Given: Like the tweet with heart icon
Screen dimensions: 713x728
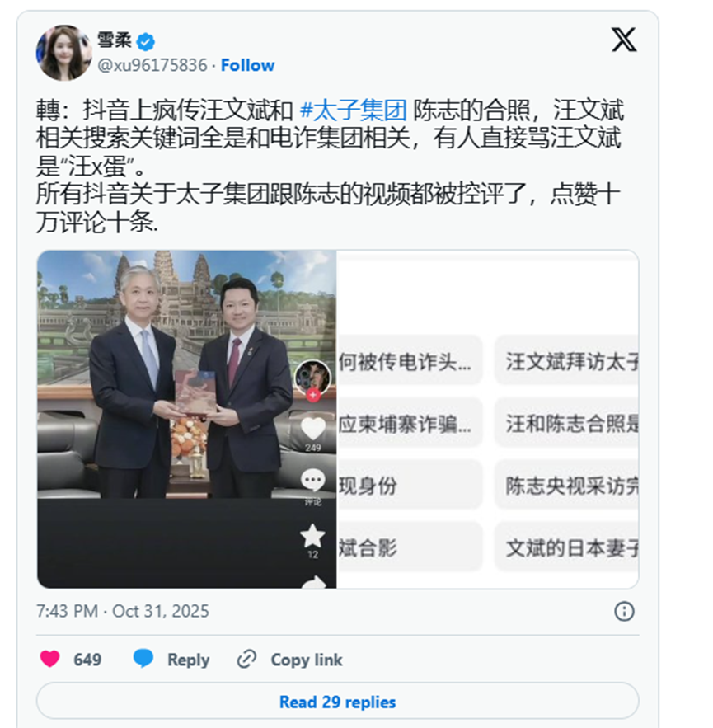Looking at the screenshot, I should click(x=49, y=660).
